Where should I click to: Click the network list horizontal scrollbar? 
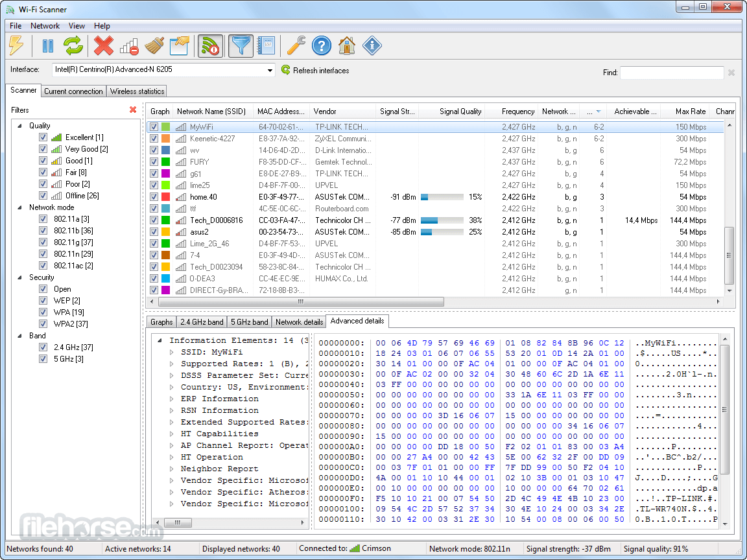(x=301, y=301)
